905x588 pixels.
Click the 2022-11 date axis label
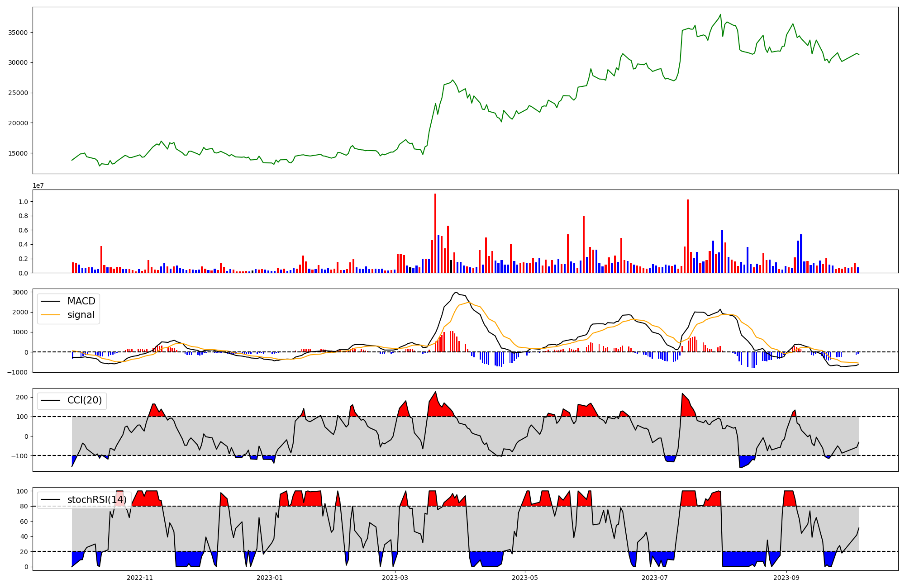tap(140, 578)
